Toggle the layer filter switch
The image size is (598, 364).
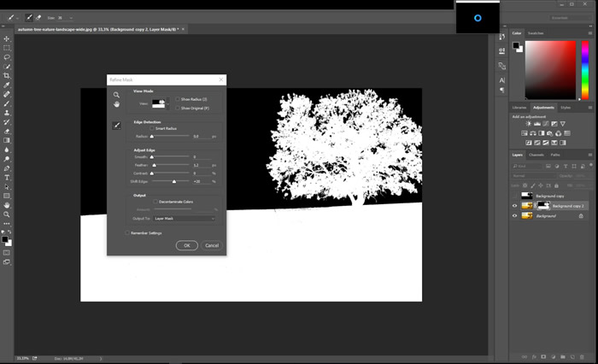click(591, 165)
